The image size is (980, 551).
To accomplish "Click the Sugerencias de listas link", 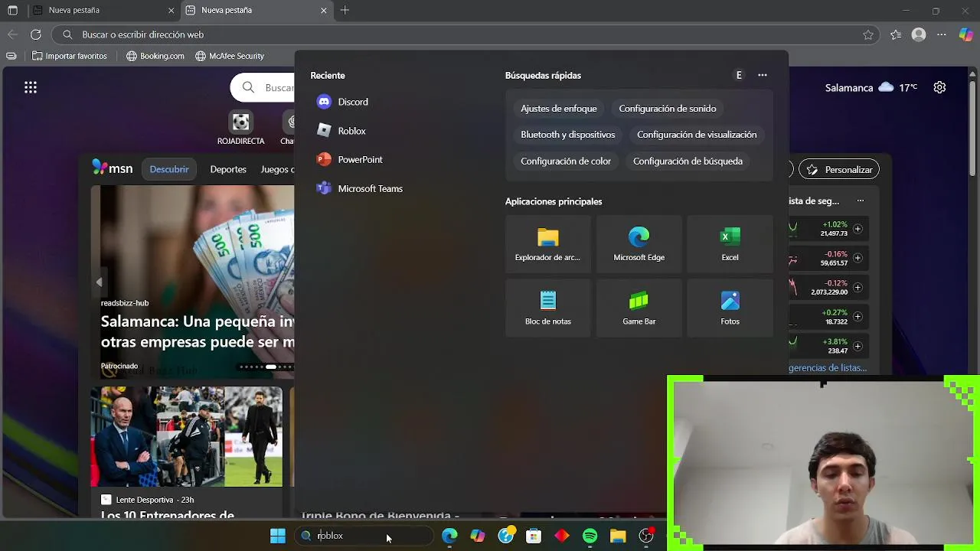I will [x=828, y=367].
